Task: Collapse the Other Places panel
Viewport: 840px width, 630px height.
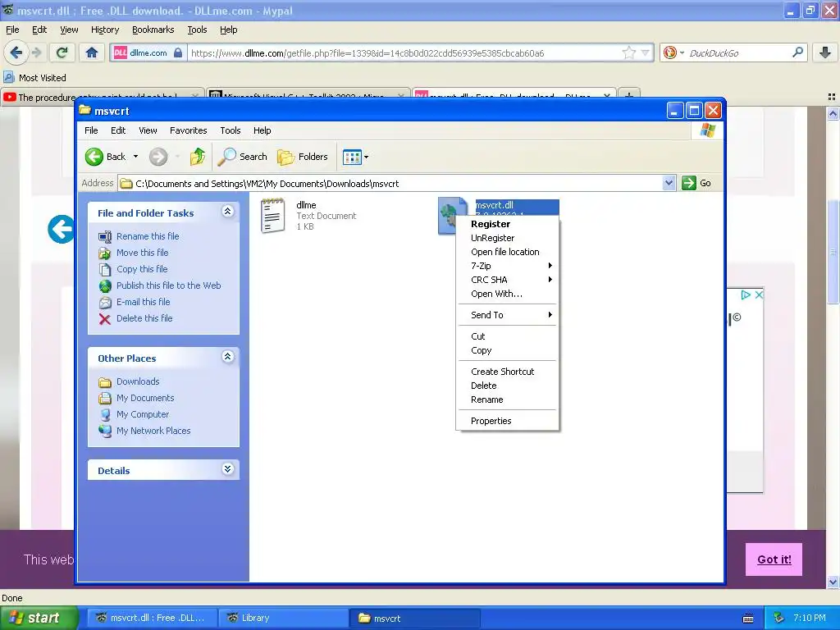Action: coord(228,357)
